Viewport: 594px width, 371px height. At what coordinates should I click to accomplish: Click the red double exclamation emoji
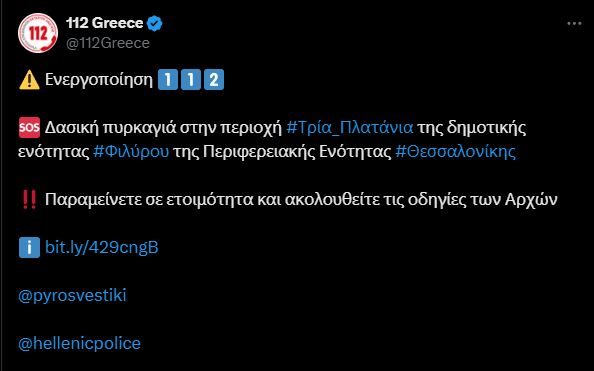29,200
